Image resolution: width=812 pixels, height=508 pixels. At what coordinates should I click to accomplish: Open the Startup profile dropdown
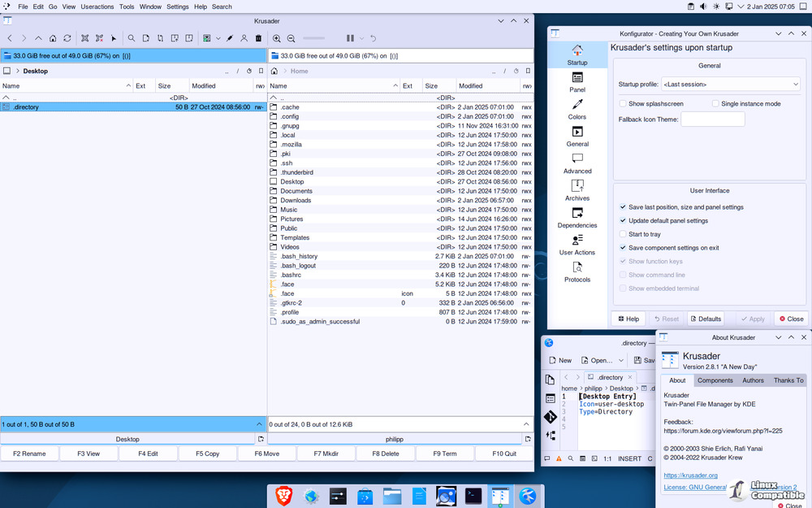(731, 84)
